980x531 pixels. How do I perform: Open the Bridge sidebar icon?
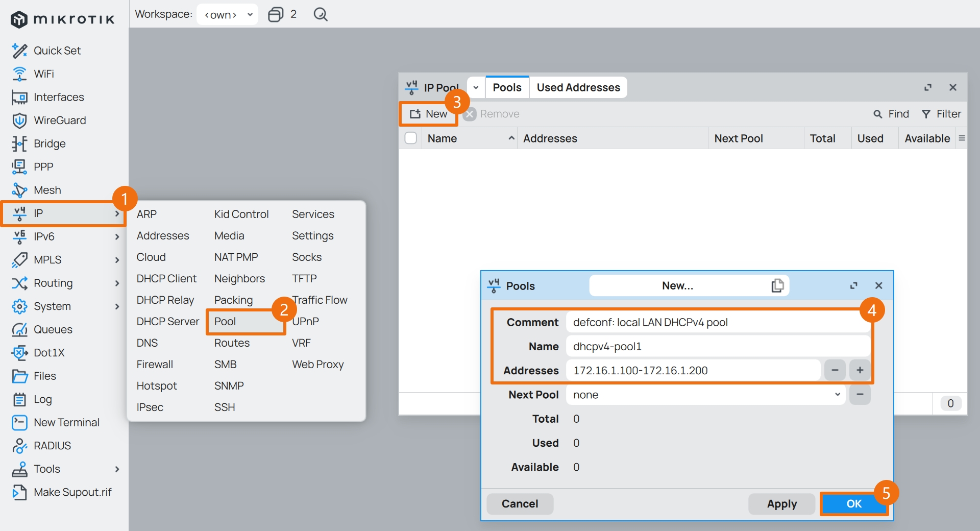click(x=19, y=143)
